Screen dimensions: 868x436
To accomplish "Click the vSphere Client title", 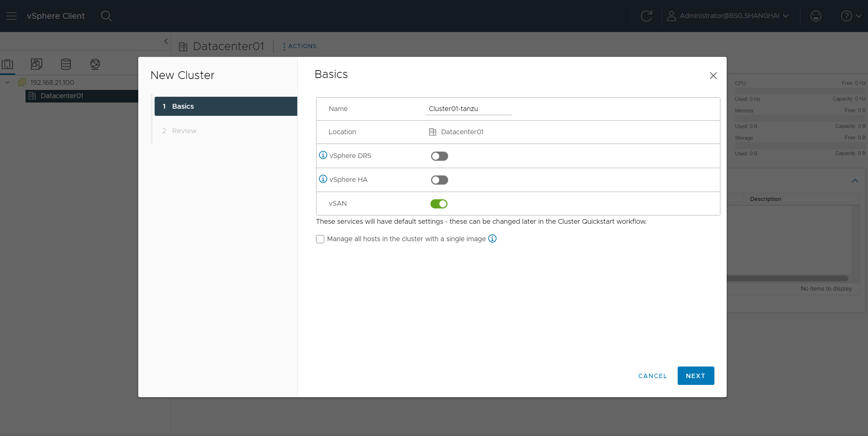I will click(56, 16).
